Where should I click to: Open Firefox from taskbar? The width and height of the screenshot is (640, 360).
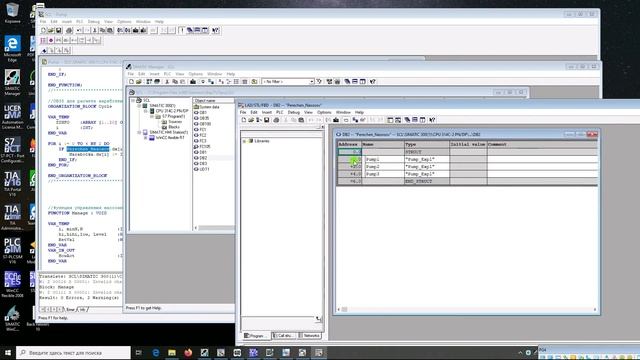click(x=188, y=353)
